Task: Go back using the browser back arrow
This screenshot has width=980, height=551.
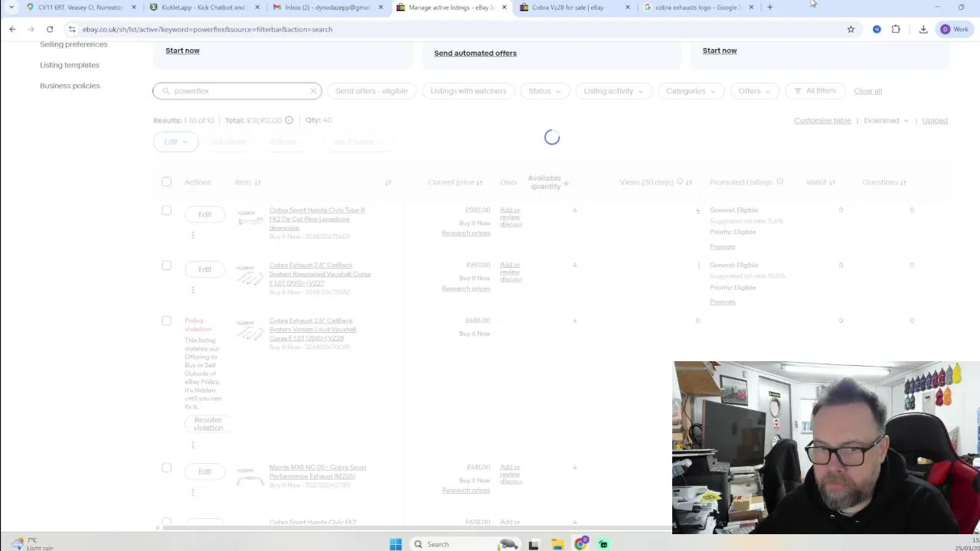Action: tap(12, 29)
